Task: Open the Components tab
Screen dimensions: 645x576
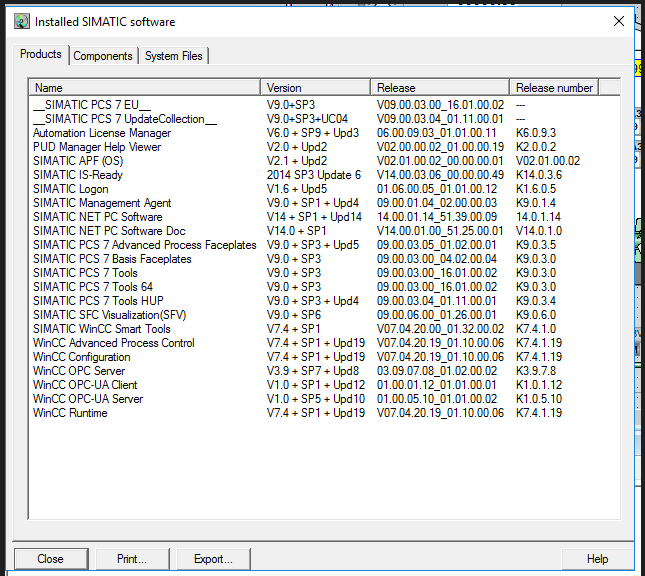Action: coord(103,56)
